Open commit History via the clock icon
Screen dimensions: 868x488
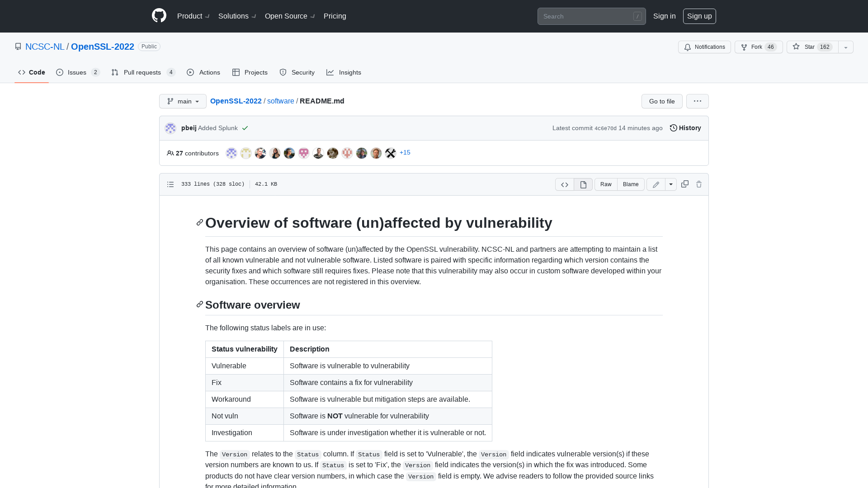(x=673, y=128)
